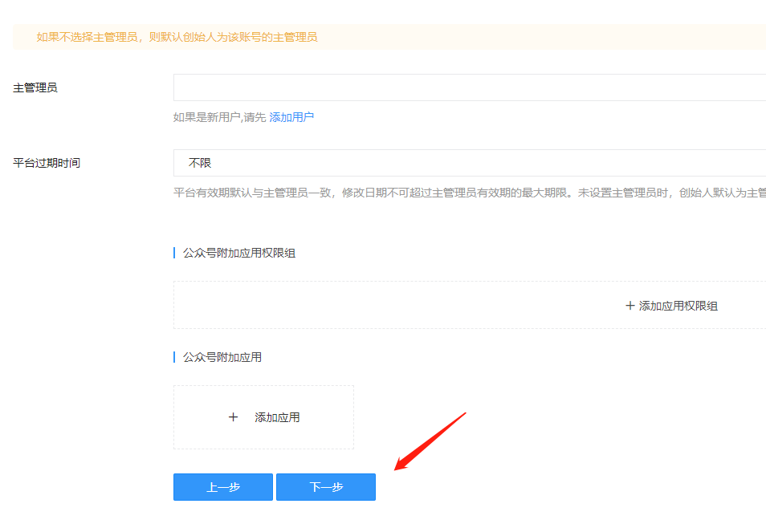
Task: Click the orange notice about 主管理员 default
Action: (177, 37)
